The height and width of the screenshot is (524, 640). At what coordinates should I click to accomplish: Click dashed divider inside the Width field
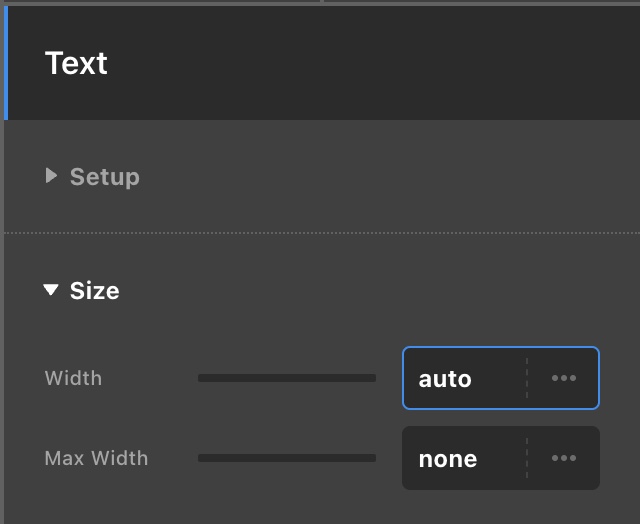click(527, 379)
